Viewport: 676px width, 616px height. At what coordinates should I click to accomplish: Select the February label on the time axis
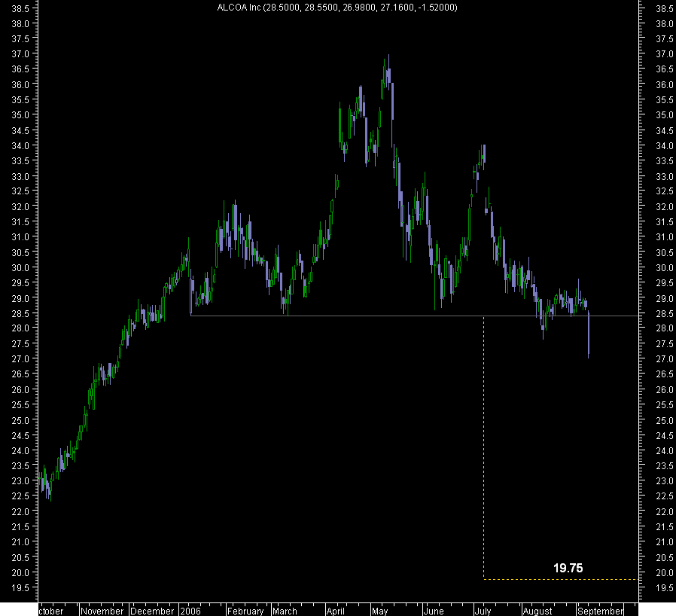tap(245, 611)
